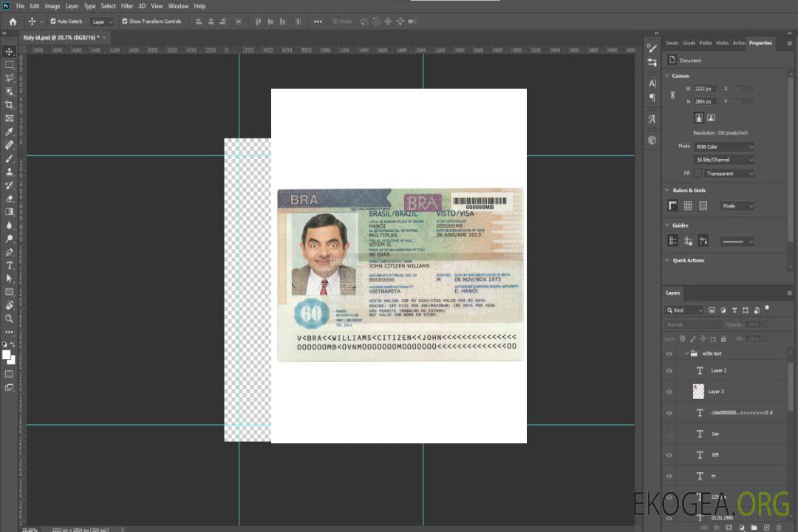
Task: Open the Layers panel flyout menu
Action: pyautogui.click(x=789, y=293)
